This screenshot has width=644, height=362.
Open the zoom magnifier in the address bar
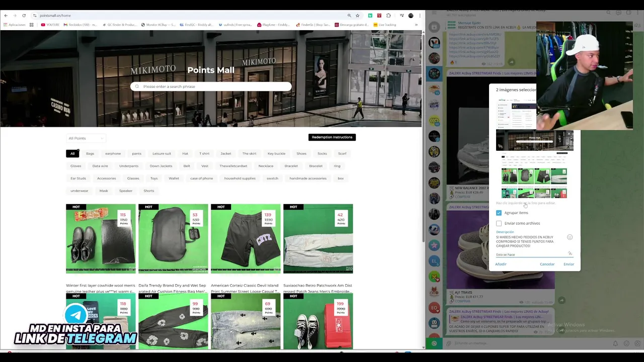(349, 16)
